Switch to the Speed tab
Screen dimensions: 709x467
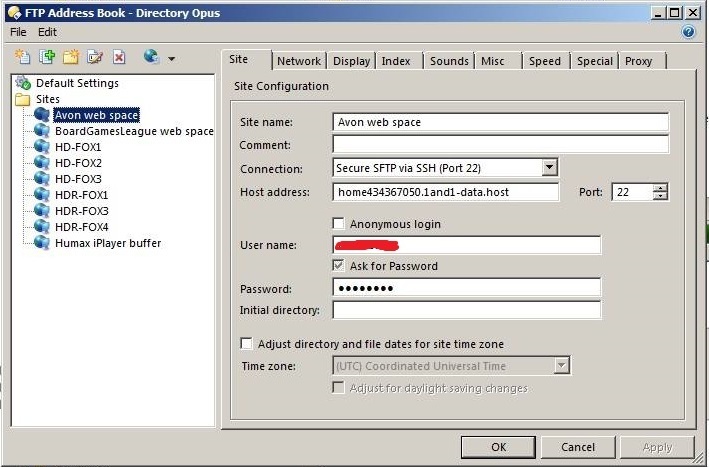[x=546, y=61]
